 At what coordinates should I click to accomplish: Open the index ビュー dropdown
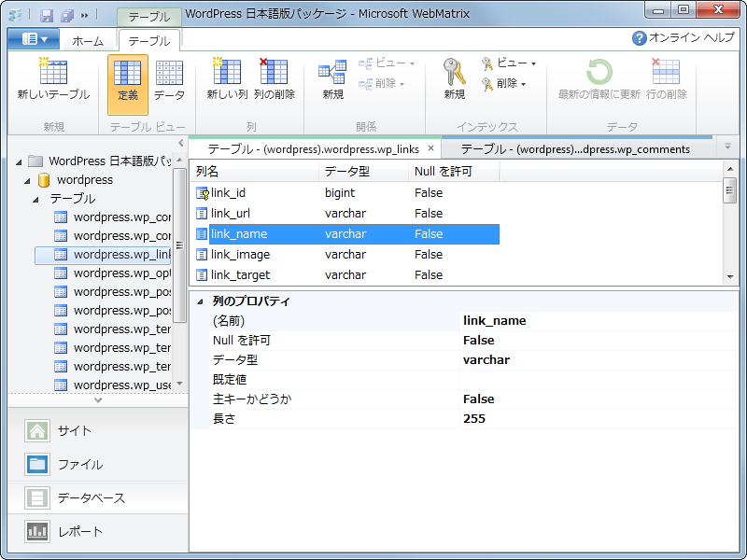[x=508, y=63]
